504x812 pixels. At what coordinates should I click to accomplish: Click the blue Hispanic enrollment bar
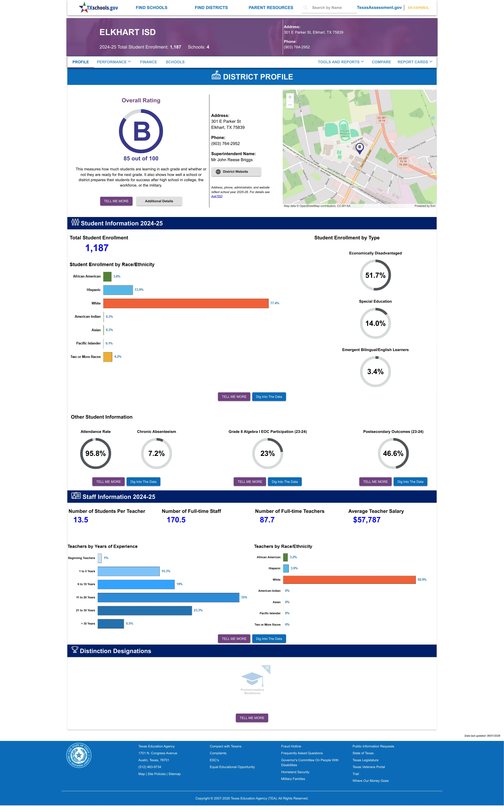[x=118, y=290]
